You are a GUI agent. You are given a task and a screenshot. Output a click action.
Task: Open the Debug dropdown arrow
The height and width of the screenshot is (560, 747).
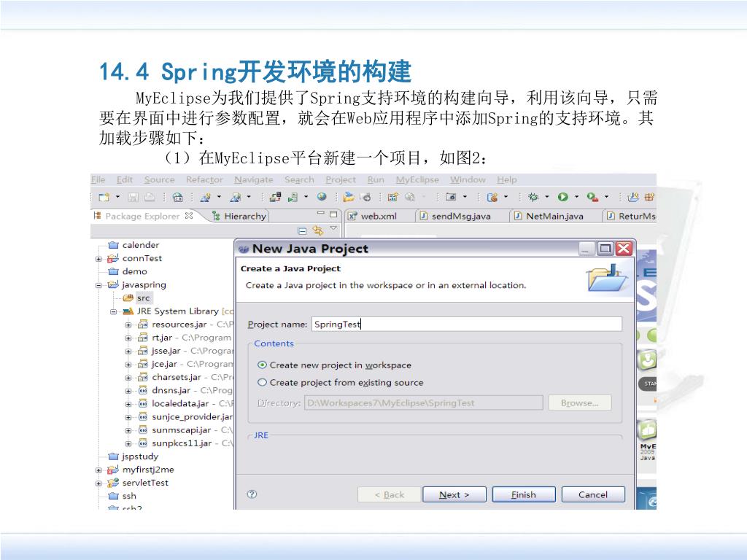click(x=547, y=196)
